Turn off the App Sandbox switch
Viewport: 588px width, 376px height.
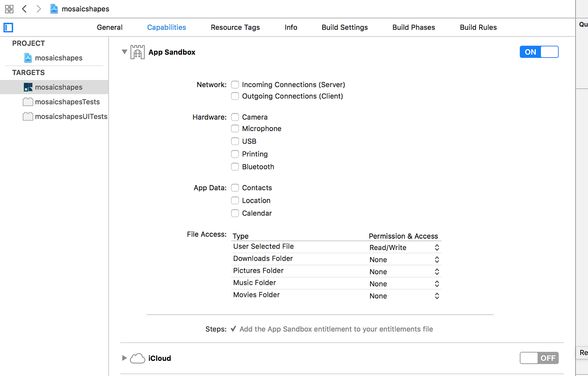pyautogui.click(x=539, y=52)
